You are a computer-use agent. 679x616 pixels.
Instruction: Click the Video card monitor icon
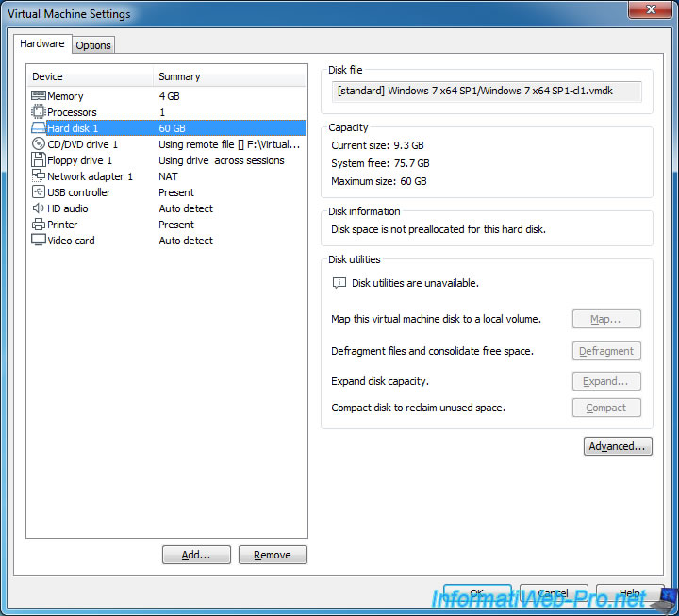click(39, 241)
